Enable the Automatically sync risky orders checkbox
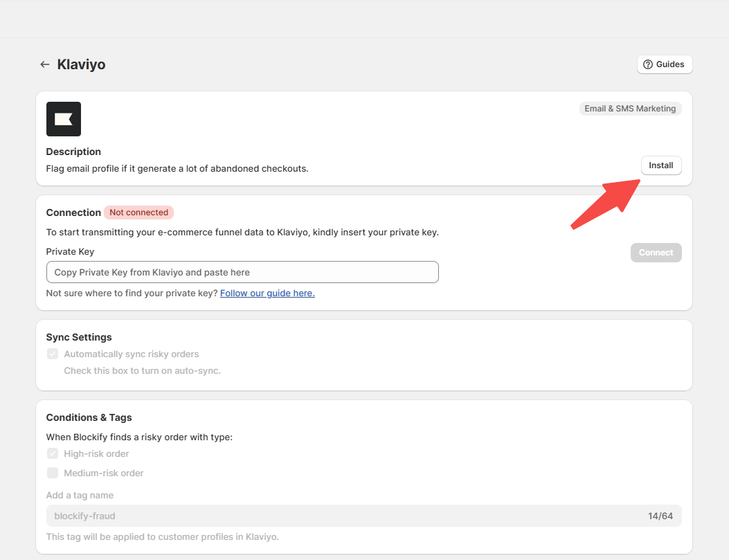This screenshot has height=560, width=729. coord(53,354)
